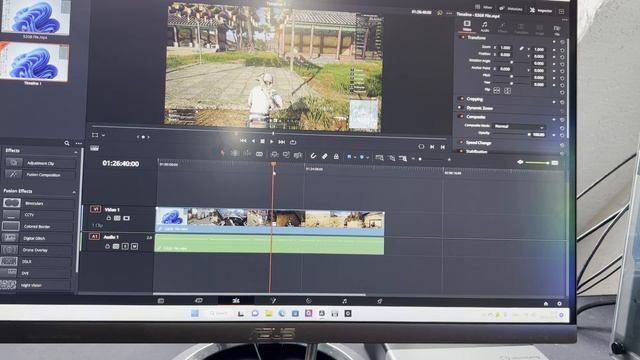Select the Dynamic Trim Mode tool
Screen dimensions: 640x360
coord(247,153)
